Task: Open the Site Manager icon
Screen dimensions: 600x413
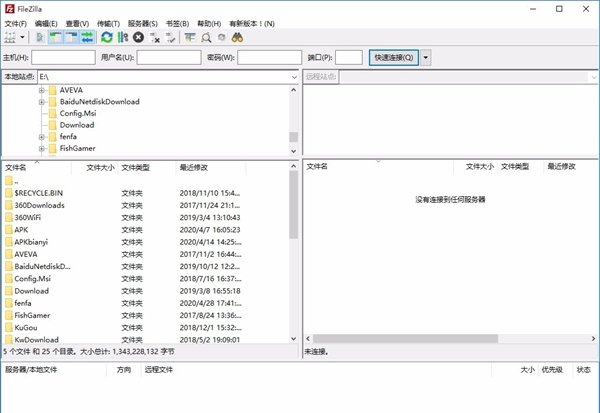Action: 10,38
